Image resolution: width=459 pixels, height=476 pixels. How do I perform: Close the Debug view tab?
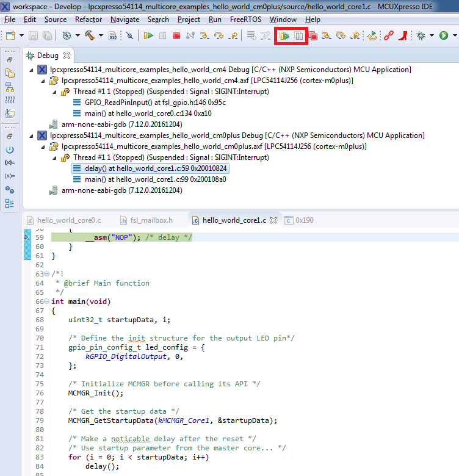(67, 56)
